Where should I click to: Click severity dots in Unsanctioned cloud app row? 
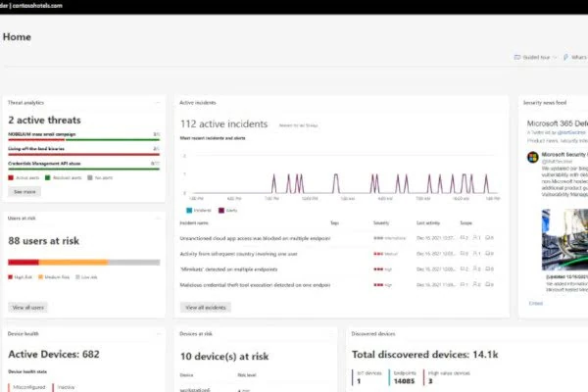[378, 238]
